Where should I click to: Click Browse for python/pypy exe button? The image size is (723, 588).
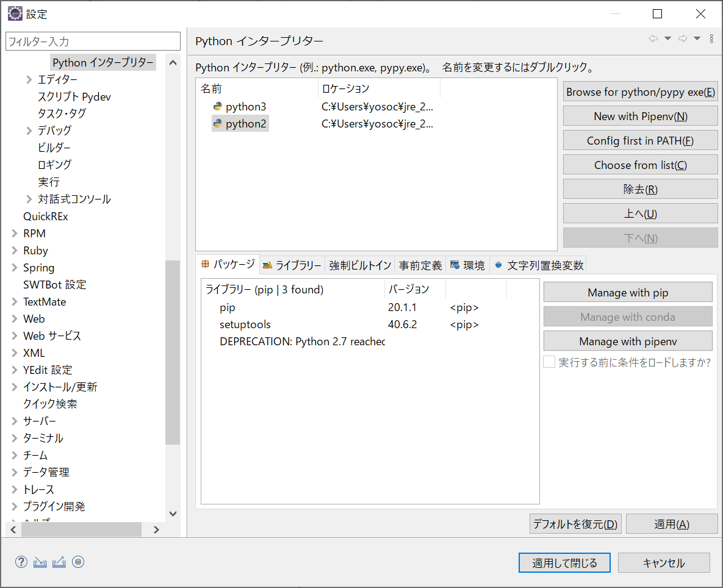click(641, 91)
